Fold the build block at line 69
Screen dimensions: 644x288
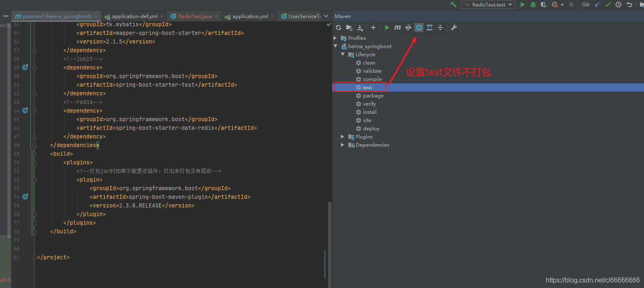click(x=34, y=154)
